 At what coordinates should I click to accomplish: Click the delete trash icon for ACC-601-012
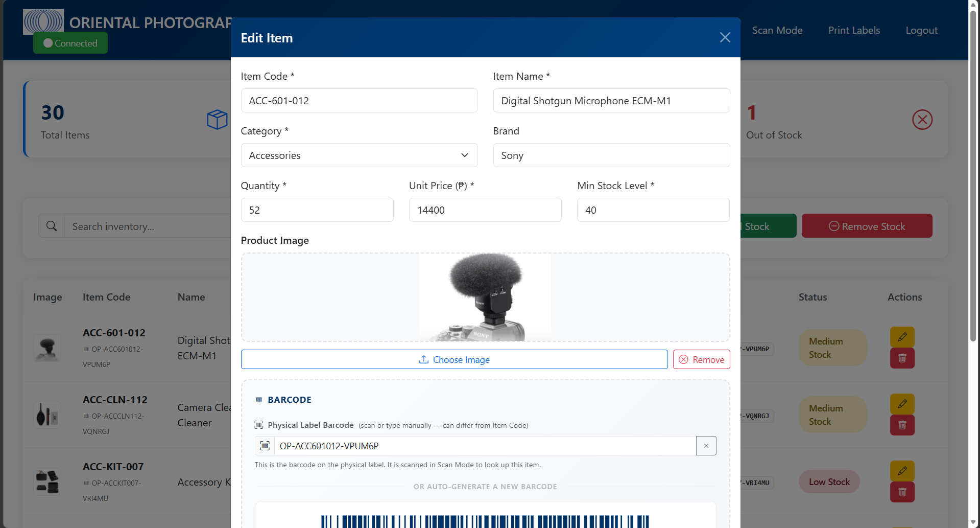pos(902,358)
